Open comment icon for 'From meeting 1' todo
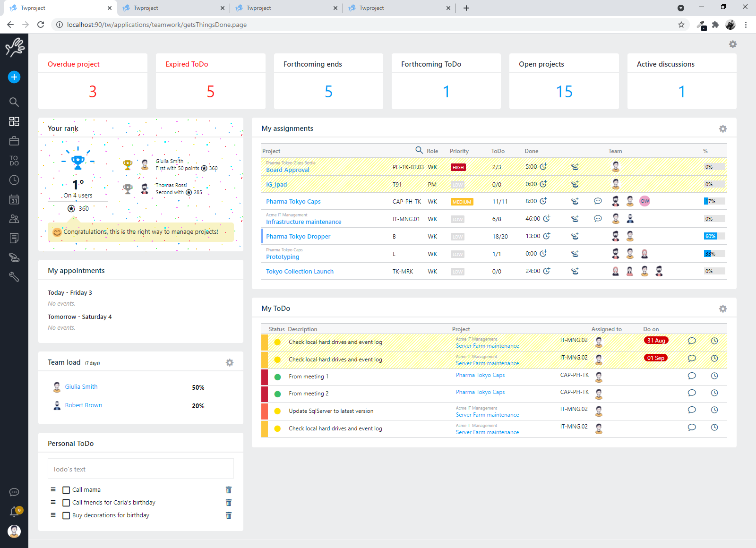 pos(692,376)
